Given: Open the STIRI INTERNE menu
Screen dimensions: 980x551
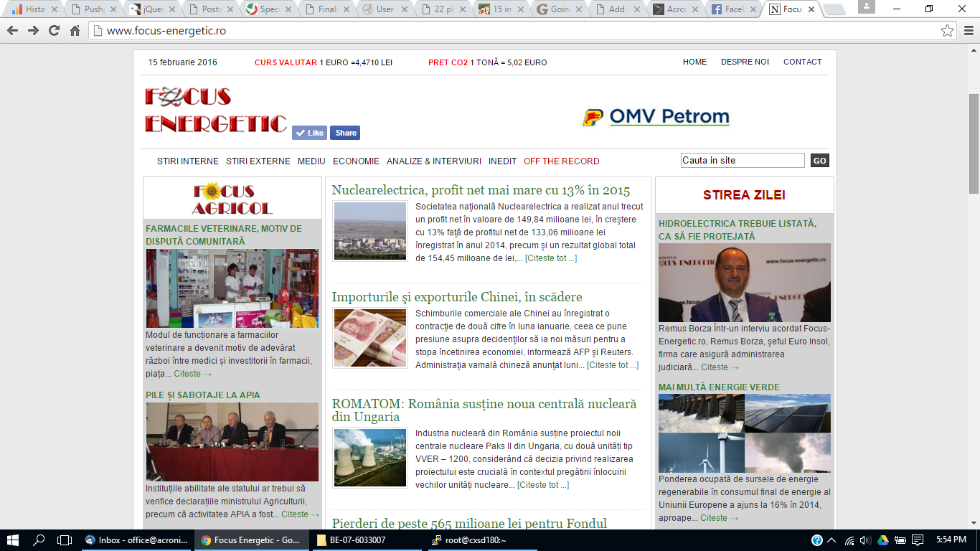Looking at the screenshot, I should [x=188, y=161].
